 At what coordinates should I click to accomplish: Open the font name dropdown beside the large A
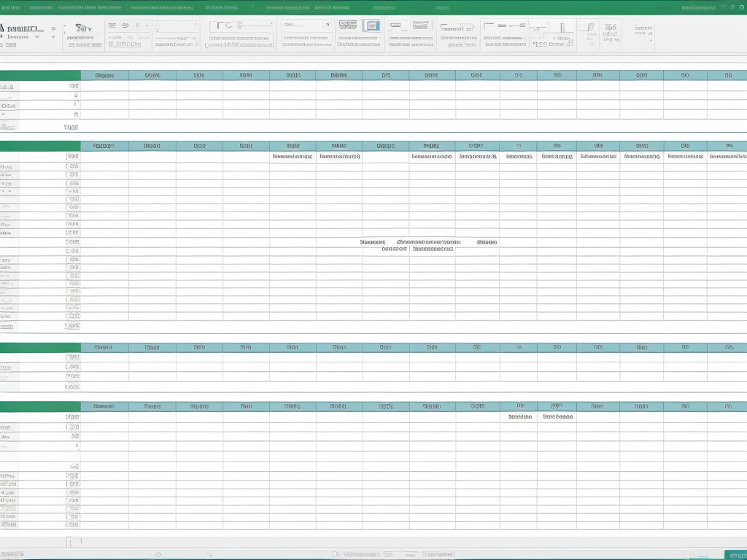[27, 31]
